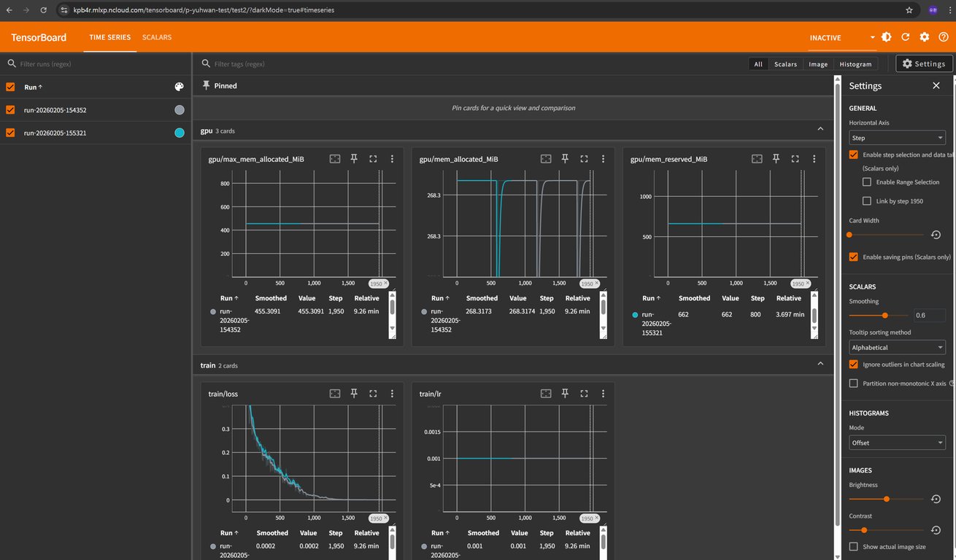Image resolution: width=956 pixels, height=560 pixels.
Task: Expand gpu/mem_allocated_MiB card to fullscreen
Action: click(584, 159)
